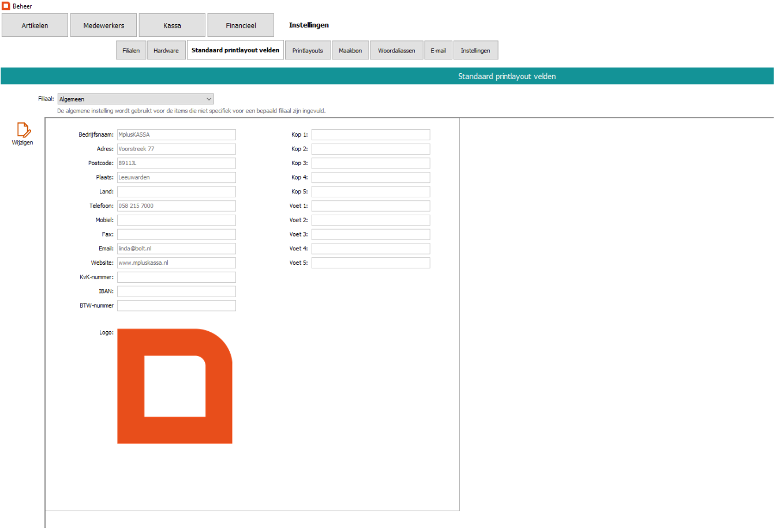Focus the Kop 1 text field

[370, 134]
